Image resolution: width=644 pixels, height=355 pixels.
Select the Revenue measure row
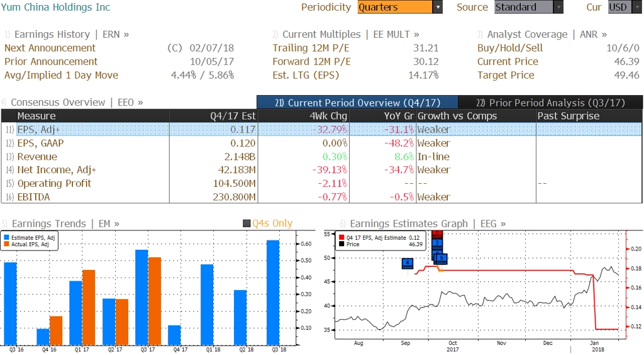321,157
